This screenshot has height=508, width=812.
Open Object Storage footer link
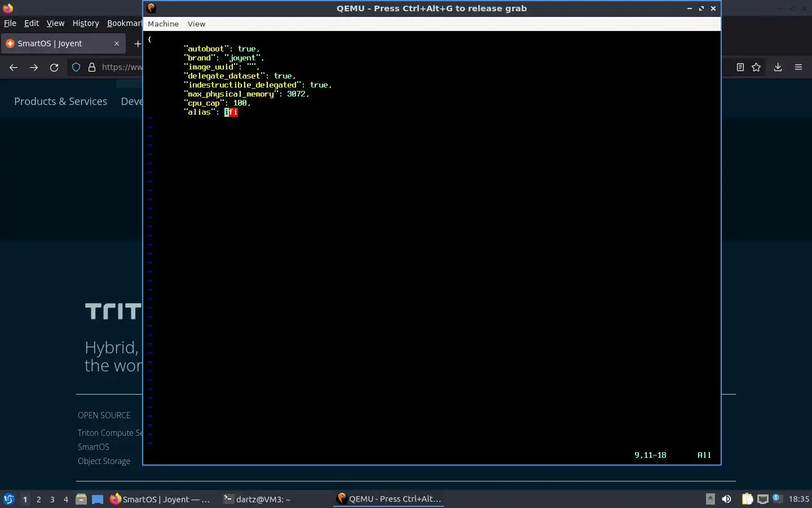[x=104, y=461]
